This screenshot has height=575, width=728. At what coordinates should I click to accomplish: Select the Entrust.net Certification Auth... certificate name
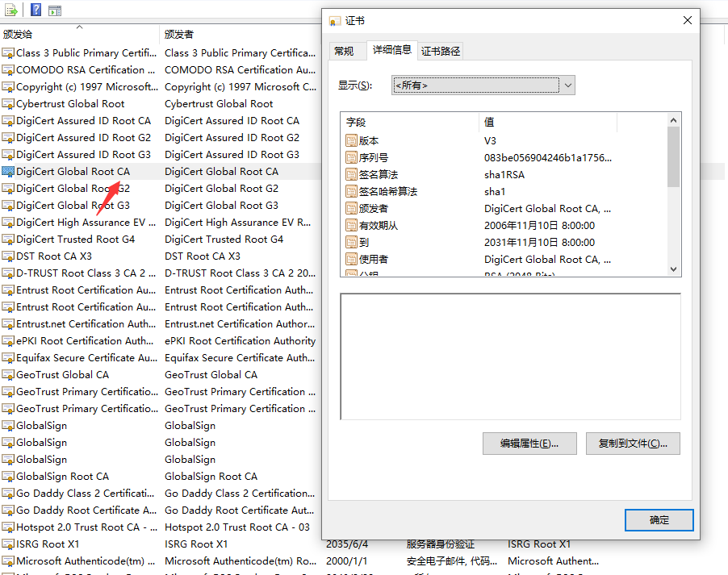coord(86,324)
